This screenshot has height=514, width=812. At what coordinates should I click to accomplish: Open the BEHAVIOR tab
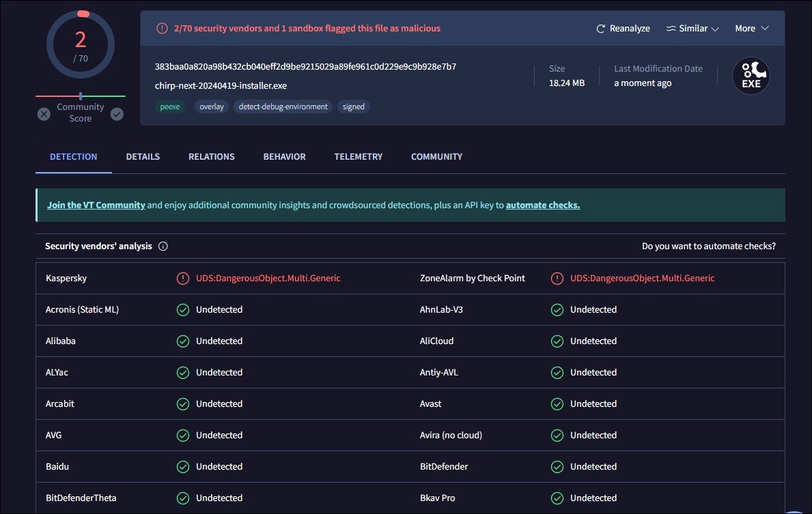284,156
